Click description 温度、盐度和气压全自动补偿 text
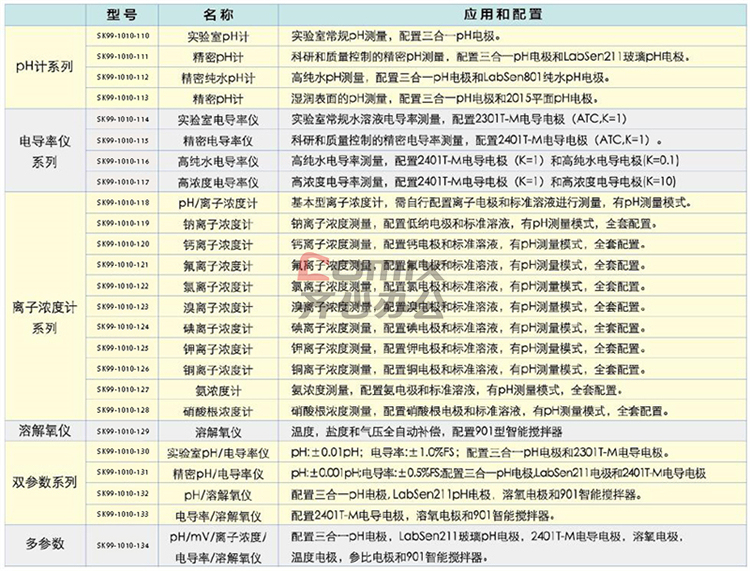The image size is (750, 571). (427, 431)
